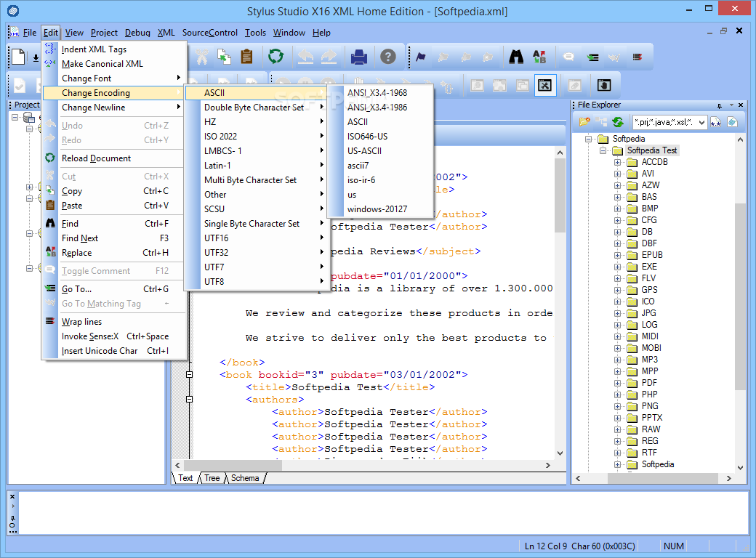
Task: Click the toolbar binoculars Find icon
Action: pyautogui.click(x=516, y=57)
